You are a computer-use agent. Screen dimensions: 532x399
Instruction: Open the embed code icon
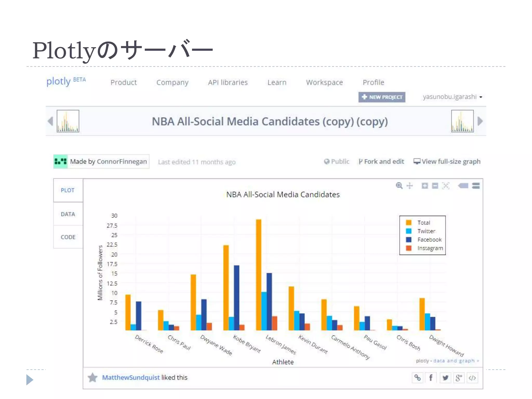tap(472, 378)
